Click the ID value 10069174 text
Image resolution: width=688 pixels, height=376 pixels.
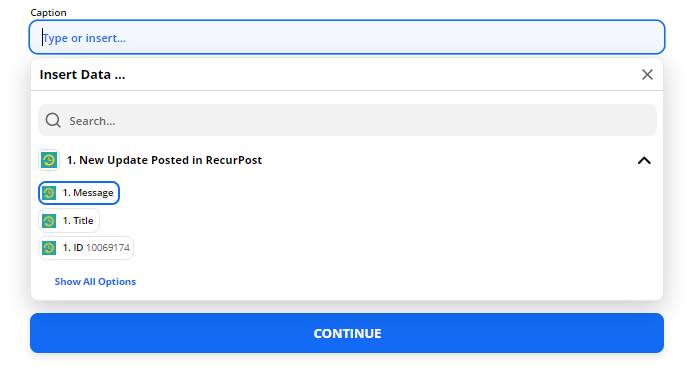point(108,248)
